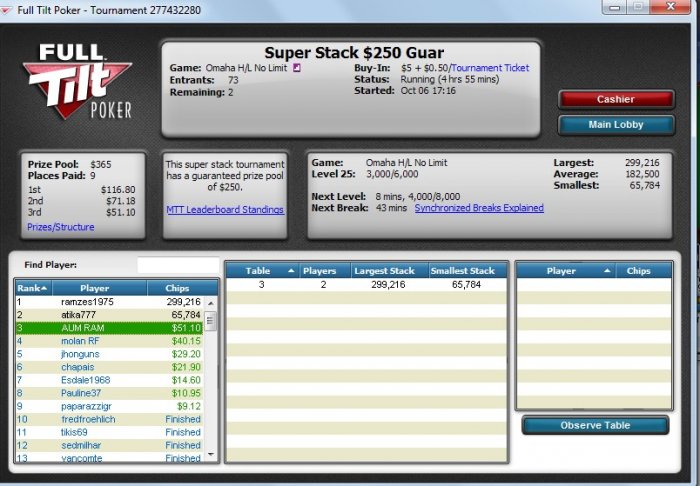Select Table 3 row in the tables list
Image resolution: width=700 pixels, height=486 pixels.
coord(367,285)
